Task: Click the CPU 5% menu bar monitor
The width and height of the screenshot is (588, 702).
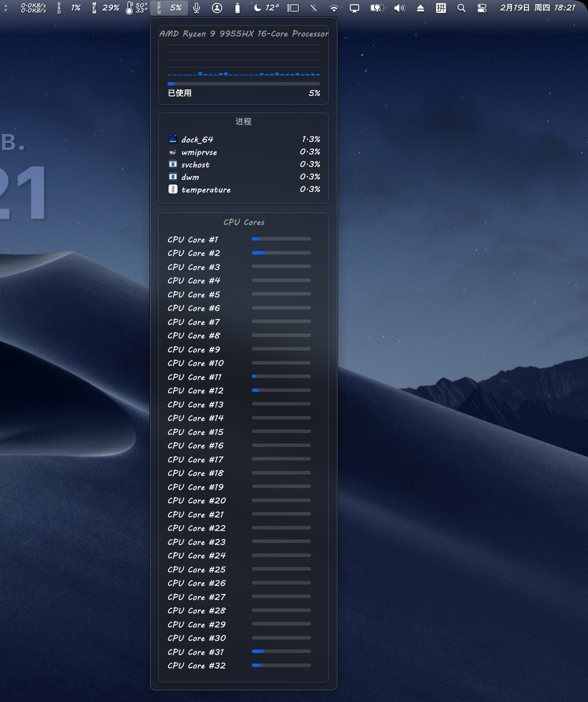Action: pos(169,8)
